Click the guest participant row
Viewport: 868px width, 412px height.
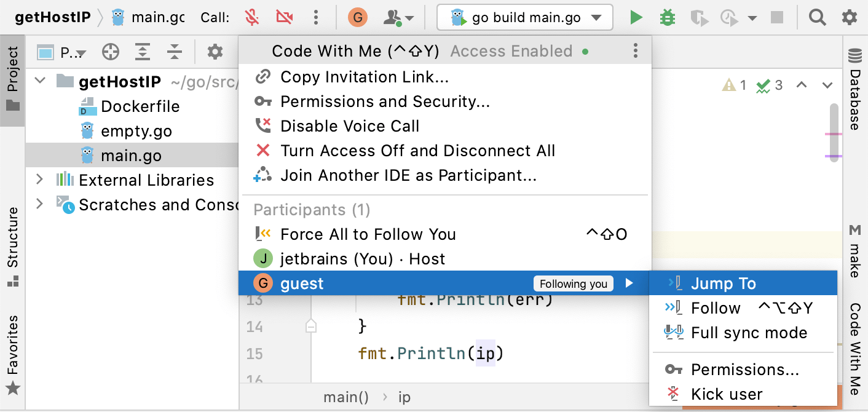tap(444, 283)
